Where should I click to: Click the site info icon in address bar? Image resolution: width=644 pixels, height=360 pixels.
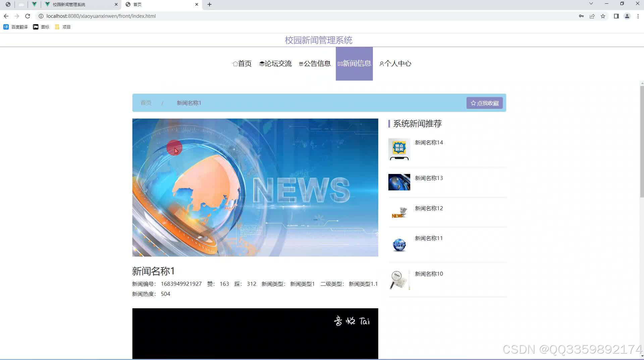coord(41,16)
